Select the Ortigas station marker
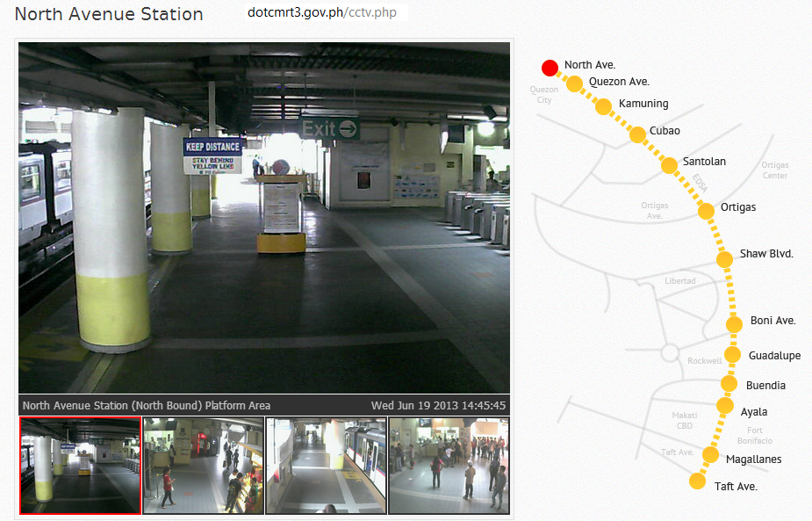 pos(705,210)
